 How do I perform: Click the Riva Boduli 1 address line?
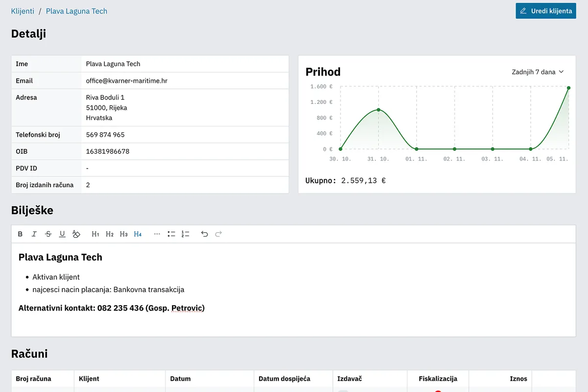pyautogui.click(x=105, y=98)
